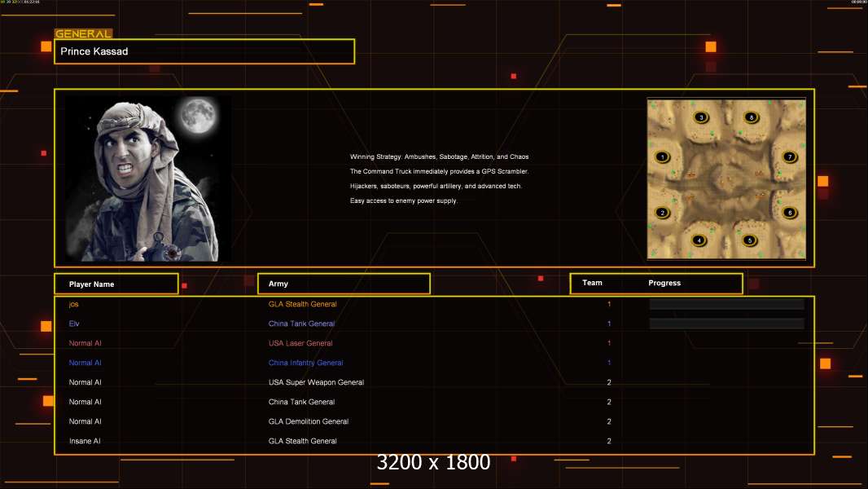Click Normal AI beside USA Laser General

(85, 343)
